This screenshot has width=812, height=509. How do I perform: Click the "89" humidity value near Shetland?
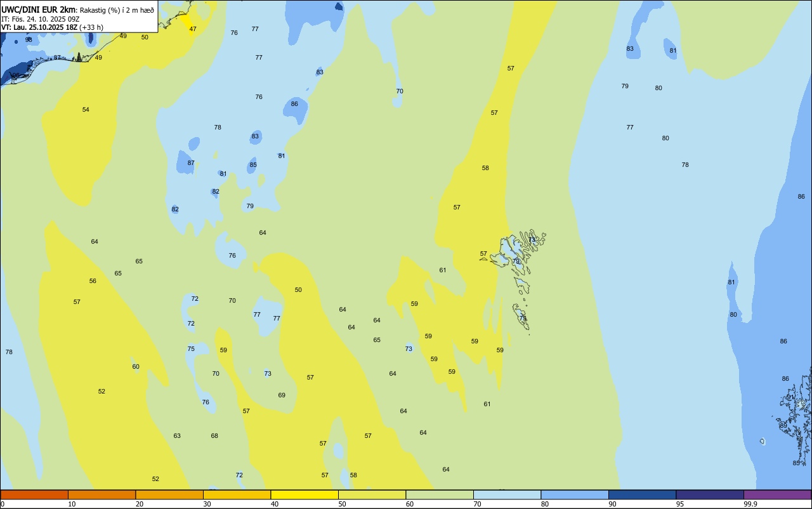783,426
